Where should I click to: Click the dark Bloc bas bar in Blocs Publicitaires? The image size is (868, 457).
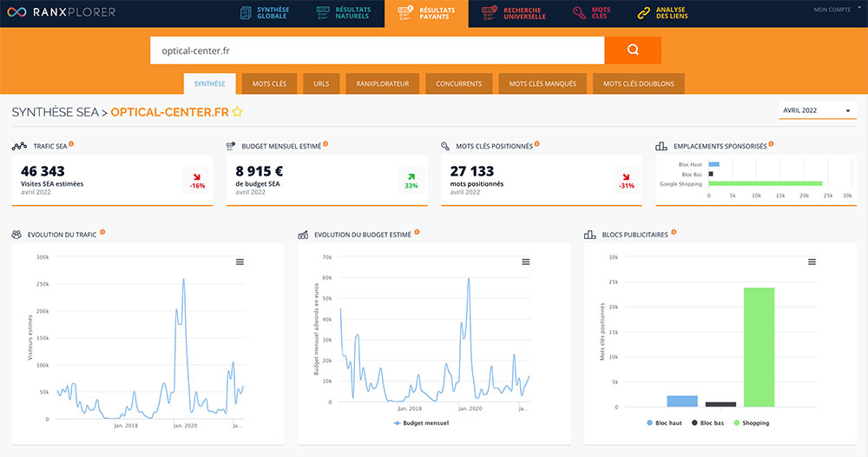click(x=720, y=404)
